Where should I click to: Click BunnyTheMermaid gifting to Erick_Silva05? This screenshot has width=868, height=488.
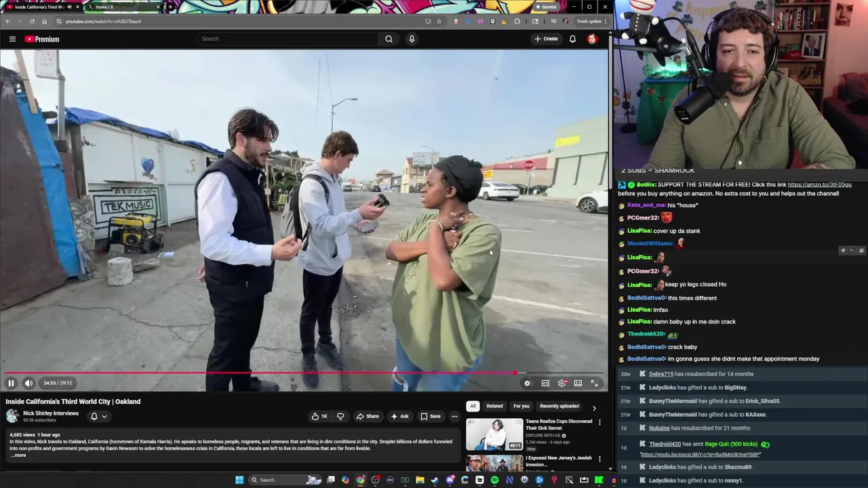coord(673,401)
